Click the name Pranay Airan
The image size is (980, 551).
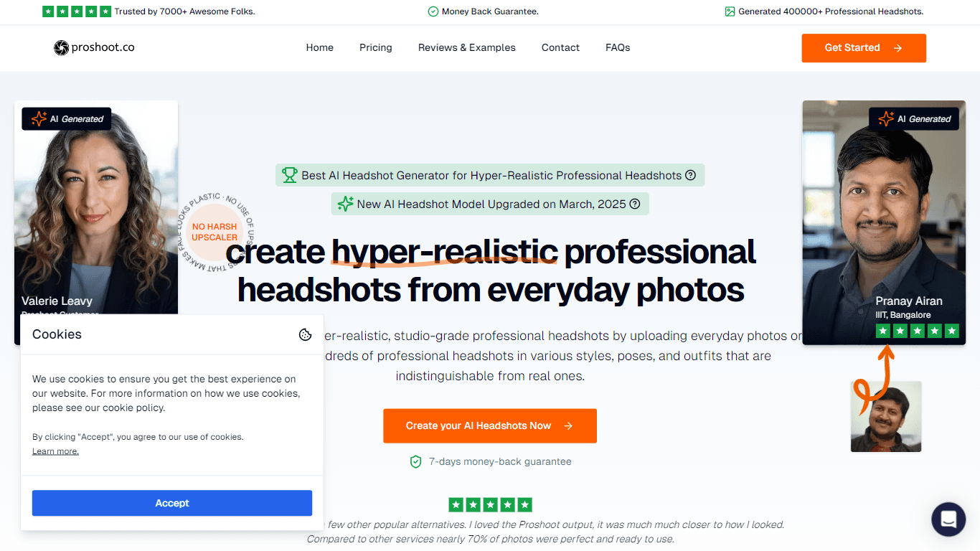[909, 301]
